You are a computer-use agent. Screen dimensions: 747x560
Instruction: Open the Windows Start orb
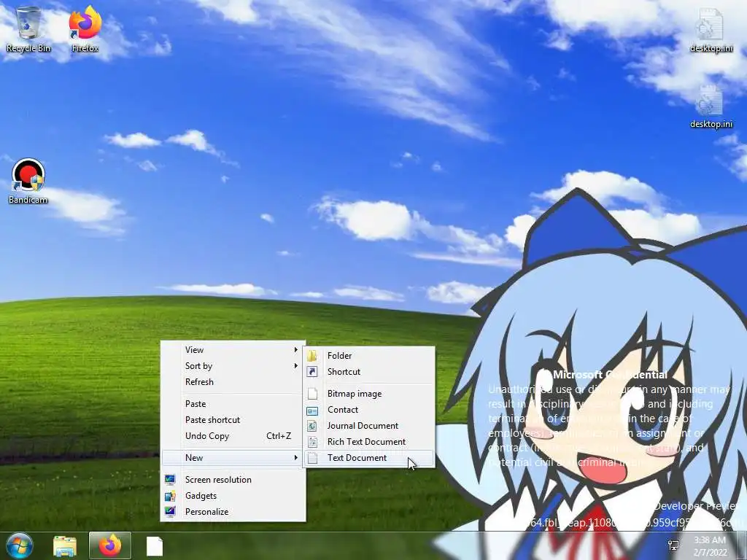(x=20, y=546)
